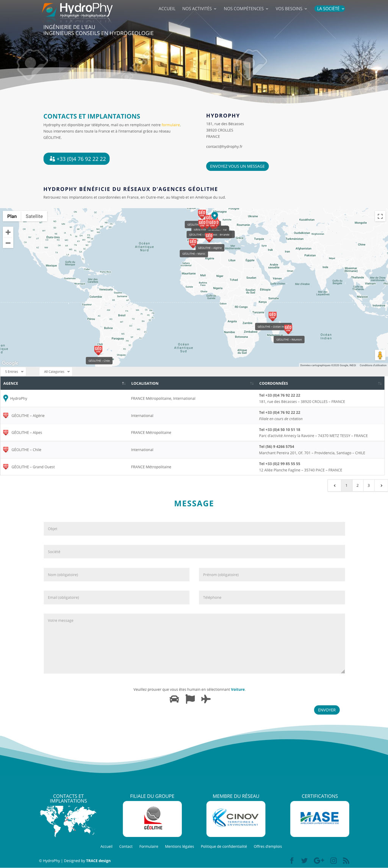Call +33 (0)4 76 92 22 22 button
Viewport: 388px width, 868px height.
click(x=77, y=159)
